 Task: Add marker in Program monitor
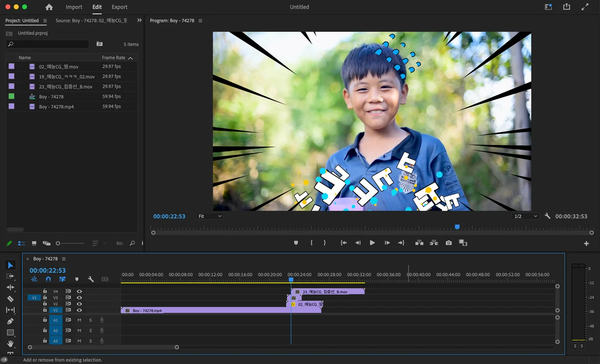(x=296, y=243)
